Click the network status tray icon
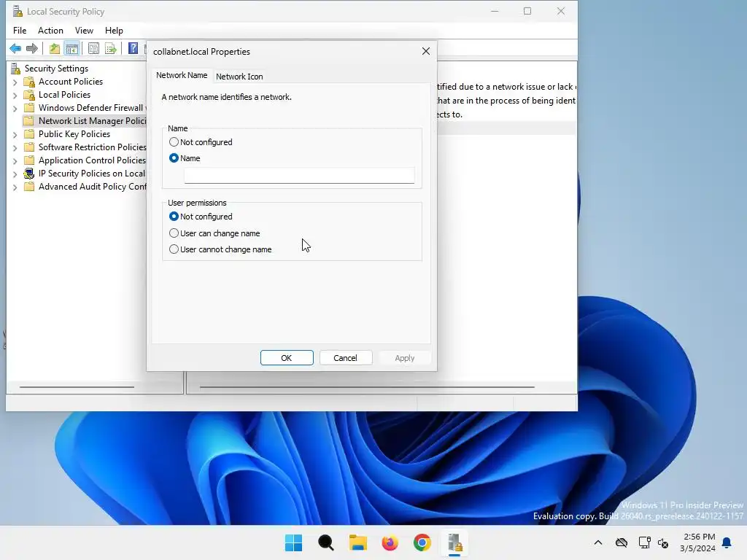 tap(644, 542)
